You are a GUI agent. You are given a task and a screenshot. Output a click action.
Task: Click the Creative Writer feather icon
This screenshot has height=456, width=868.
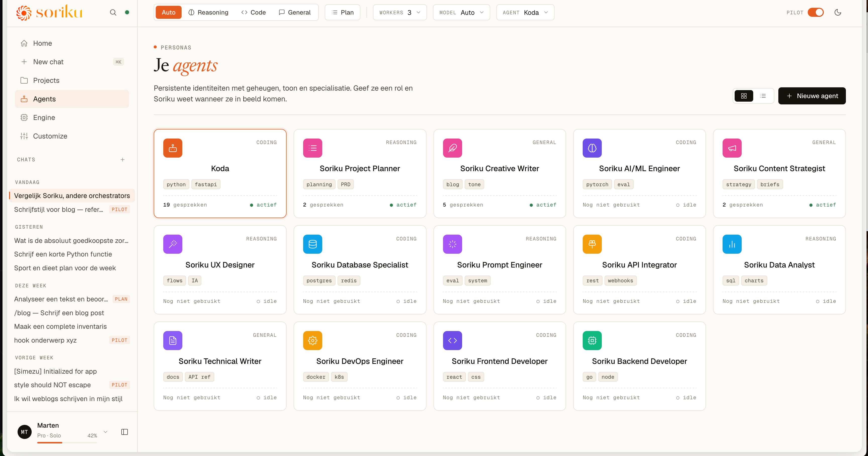[x=453, y=148]
